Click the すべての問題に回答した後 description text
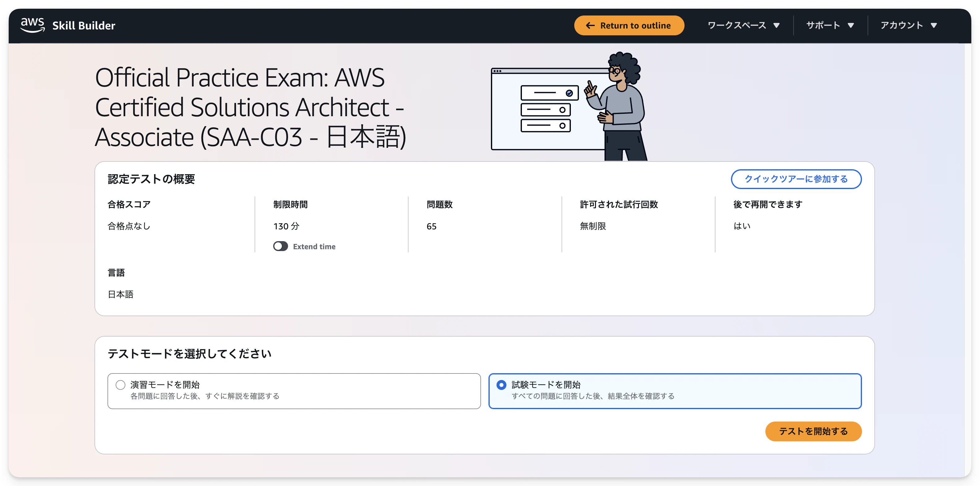The height and width of the screenshot is (486, 980). coord(593,396)
